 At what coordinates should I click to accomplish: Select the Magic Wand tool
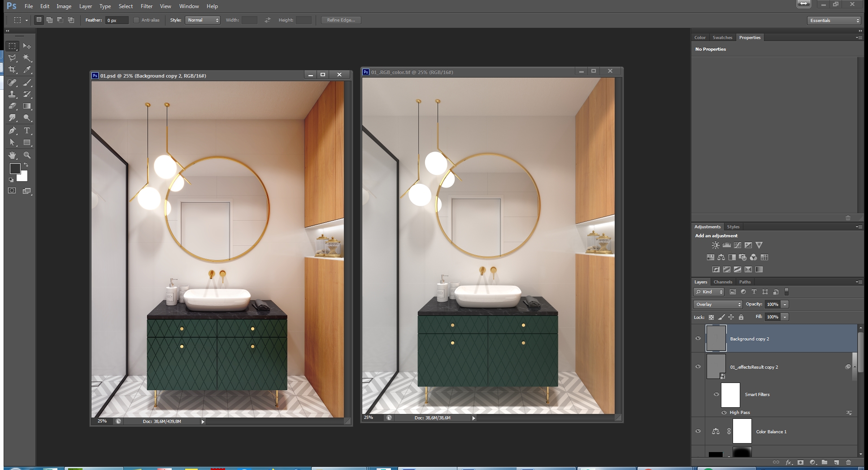27,58
